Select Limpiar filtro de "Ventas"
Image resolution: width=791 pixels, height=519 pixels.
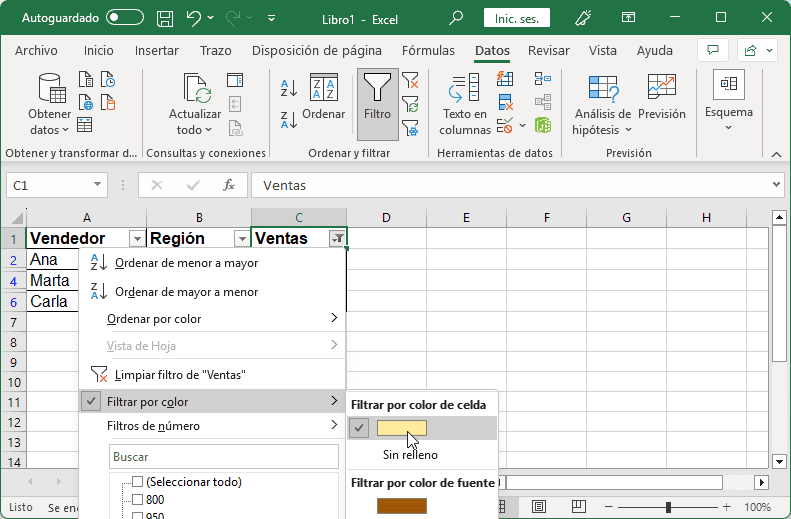click(x=180, y=375)
